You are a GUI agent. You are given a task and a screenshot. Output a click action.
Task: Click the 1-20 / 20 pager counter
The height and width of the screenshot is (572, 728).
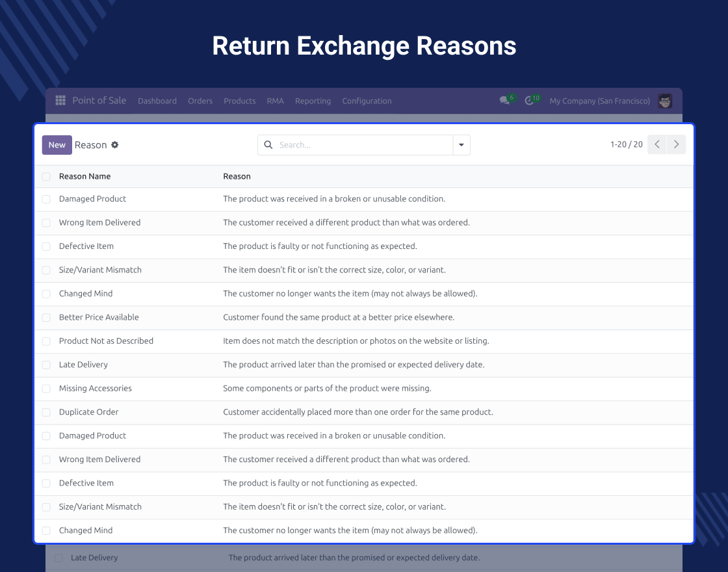coord(627,144)
